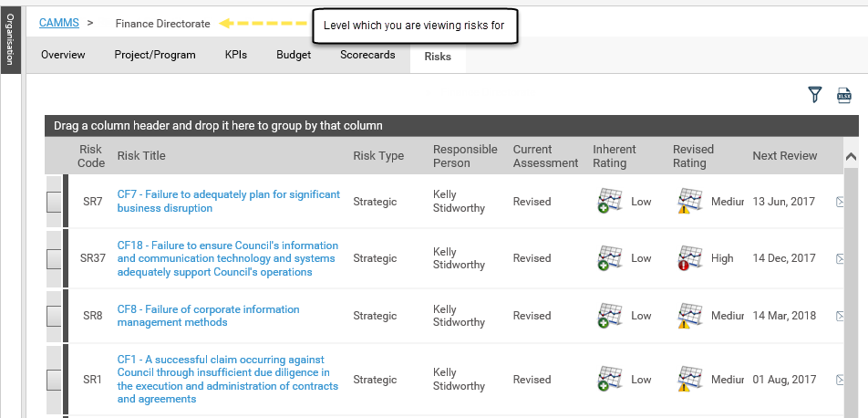Click the email icon on SR37 row
The height and width of the screenshot is (418, 868).
(x=839, y=258)
